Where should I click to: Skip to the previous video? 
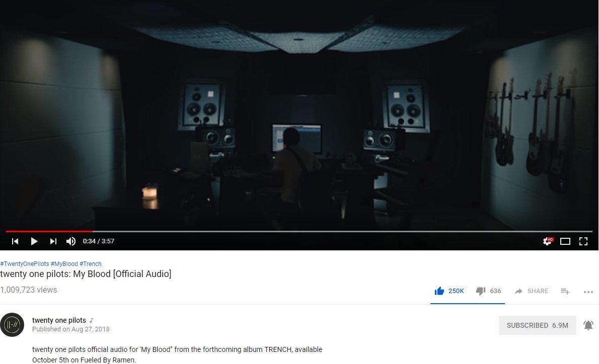point(15,241)
